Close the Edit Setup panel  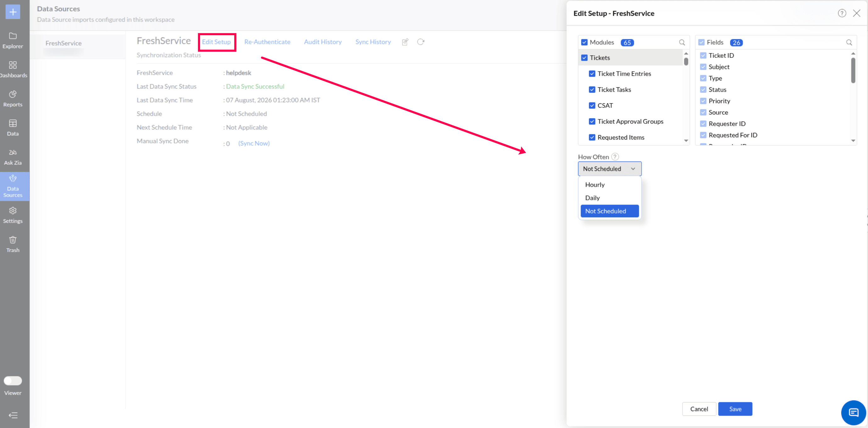click(857, 13)
